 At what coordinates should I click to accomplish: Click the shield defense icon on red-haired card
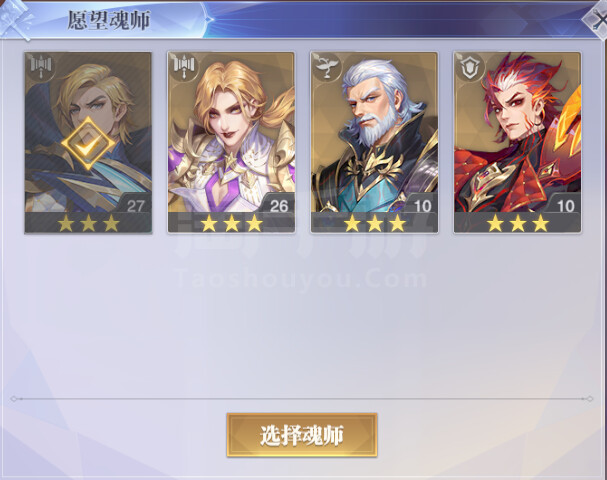470,67
